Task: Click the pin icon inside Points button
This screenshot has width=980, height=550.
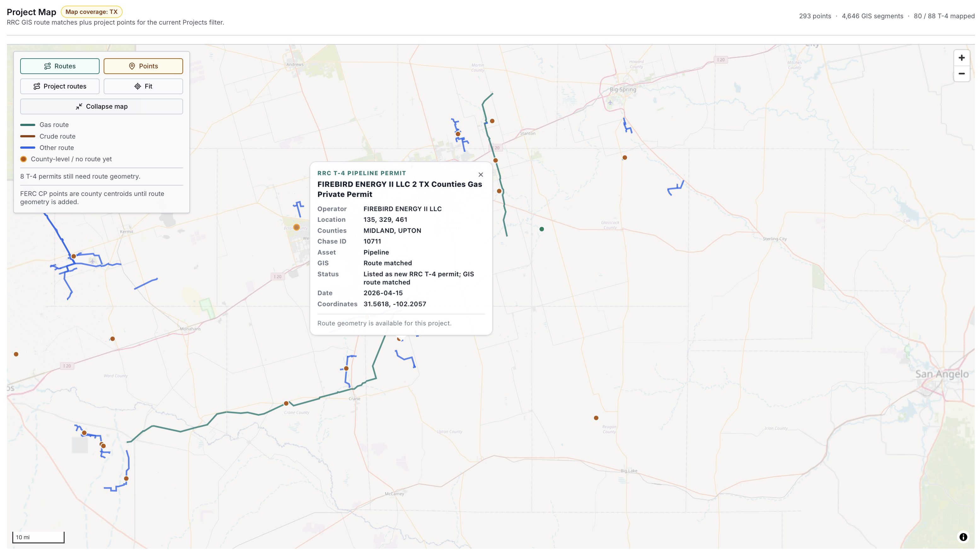Action: pos(132,66)
